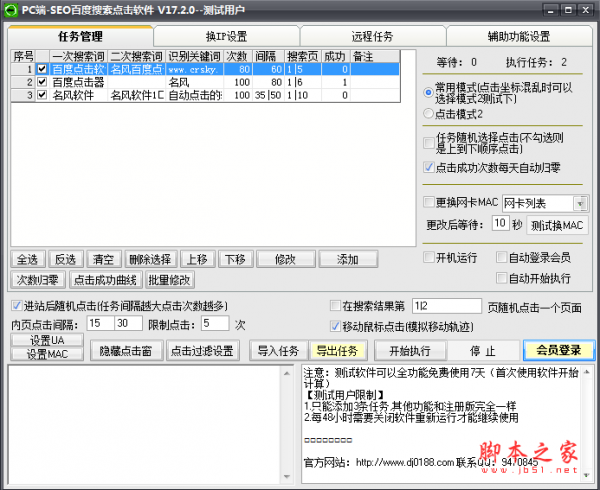Image resolution: width=600 pixels, height=490 pixels.
Task: Open 点击成功曲线
Action: pos(106,280)
